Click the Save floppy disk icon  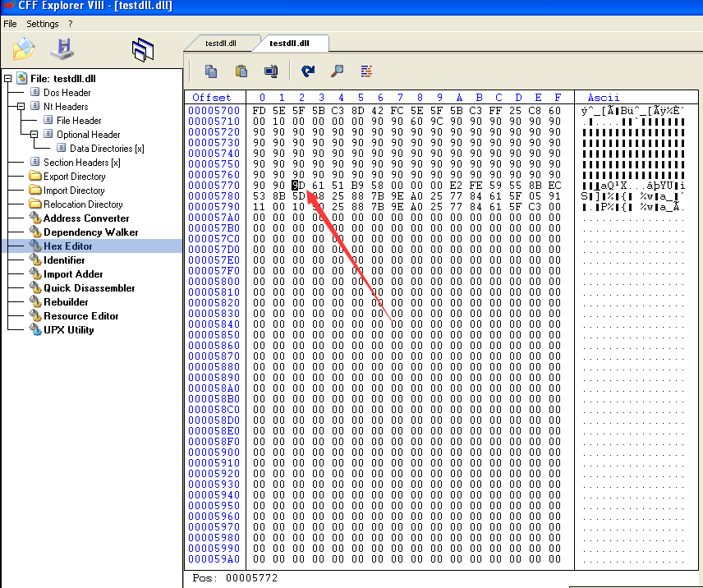[x=62, y=50]
